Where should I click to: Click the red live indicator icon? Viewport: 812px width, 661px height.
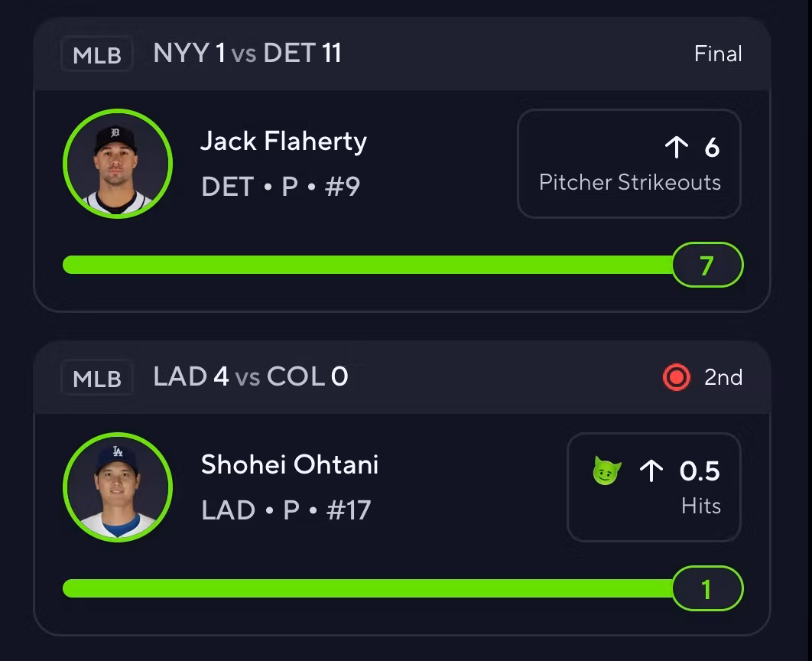[x=676, y=377]
